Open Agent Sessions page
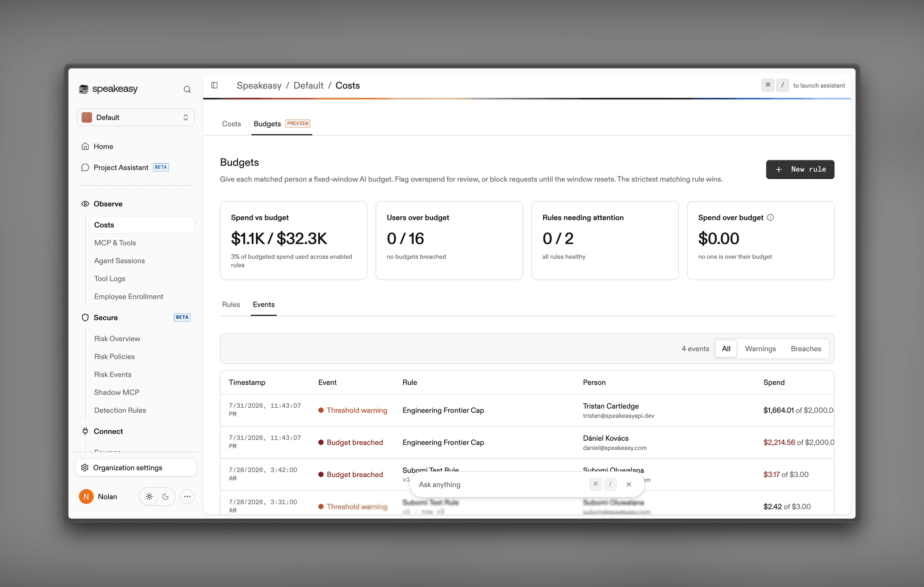The width and height of the screenshot is (924, 587). 120,261
